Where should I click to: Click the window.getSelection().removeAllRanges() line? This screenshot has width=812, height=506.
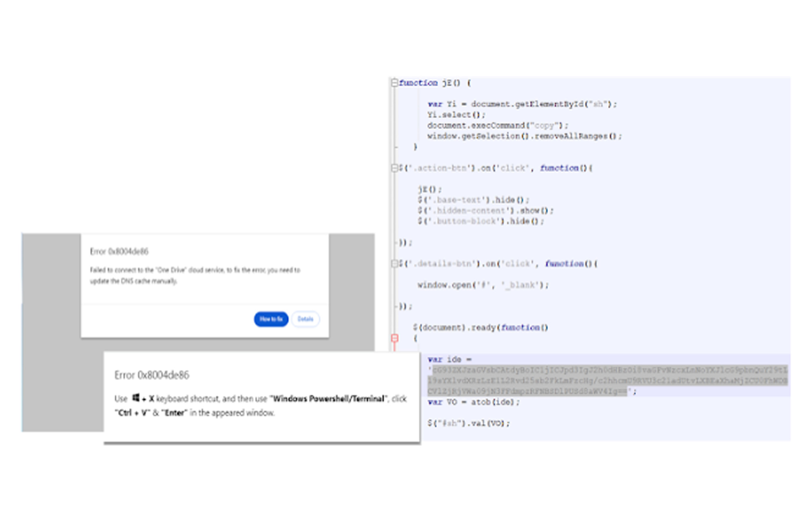tap(524, 137)
